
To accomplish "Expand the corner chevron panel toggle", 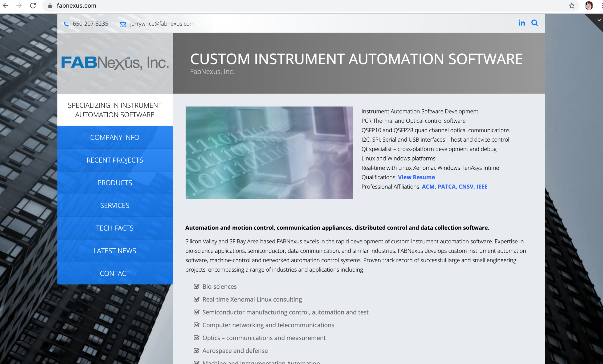I will (599, 20).
